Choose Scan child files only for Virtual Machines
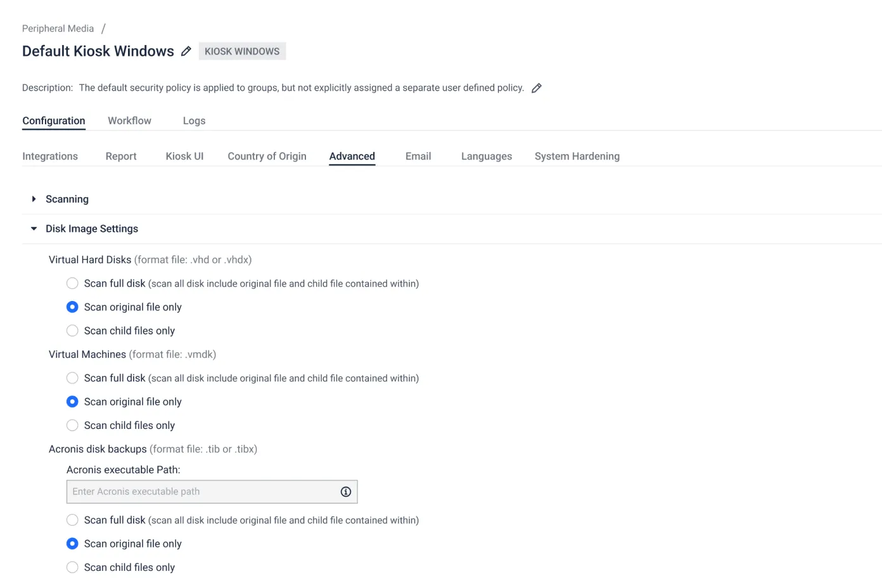This screenshot has width=882, height=588. point(73,425)
